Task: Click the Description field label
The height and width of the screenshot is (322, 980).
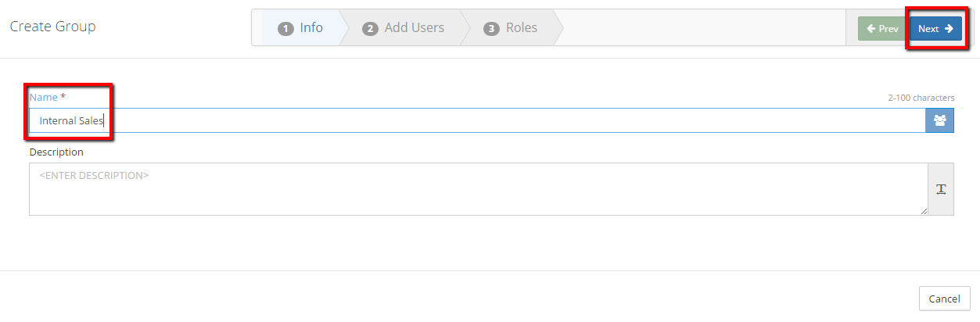Action: pyautogui.click(x=56, y=152)
